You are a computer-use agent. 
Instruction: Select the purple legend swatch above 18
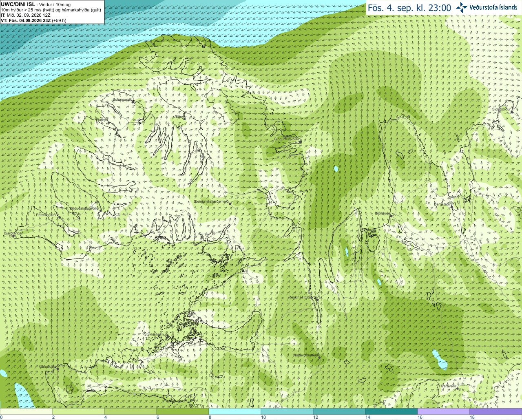[496, 412]
